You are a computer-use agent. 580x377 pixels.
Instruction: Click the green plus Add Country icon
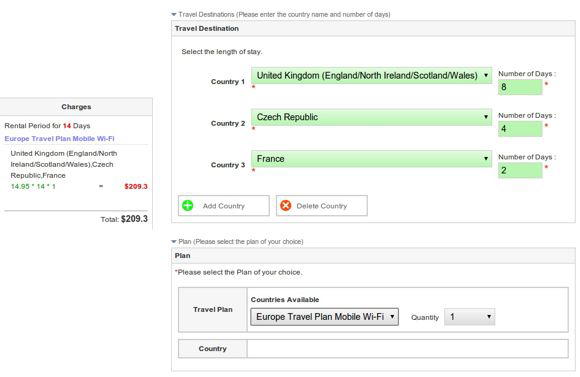coord(188,205)
